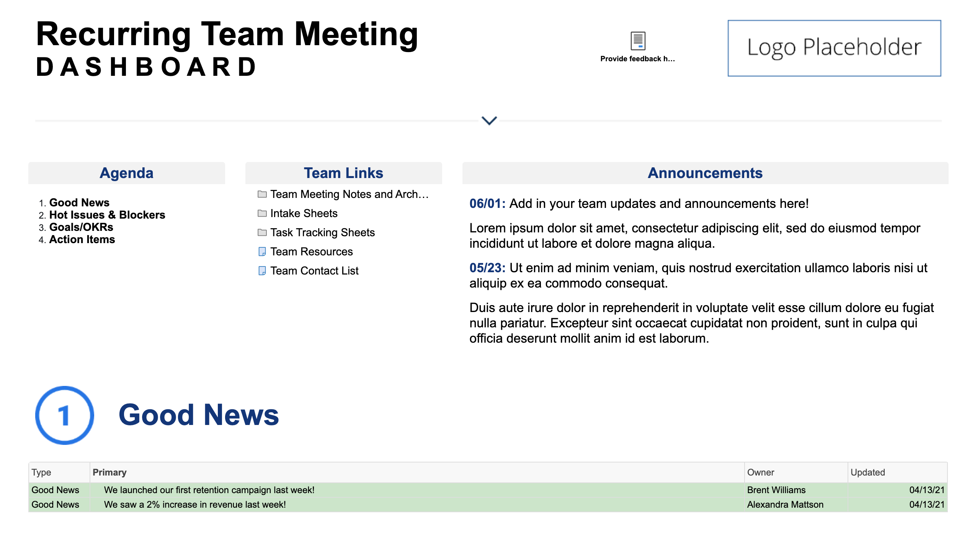The height and width of the screenshot is (536, 980).
Task: Click the folder icon beside Intake Sheets
Action: [x=262, y=213]
